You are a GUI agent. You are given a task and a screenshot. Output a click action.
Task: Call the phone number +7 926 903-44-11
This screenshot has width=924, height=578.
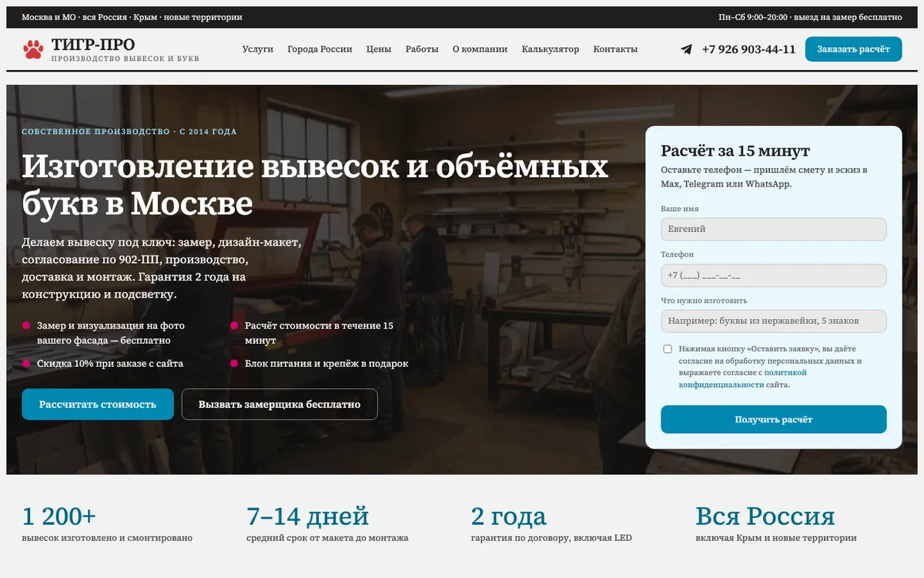[x=748, y=49]
